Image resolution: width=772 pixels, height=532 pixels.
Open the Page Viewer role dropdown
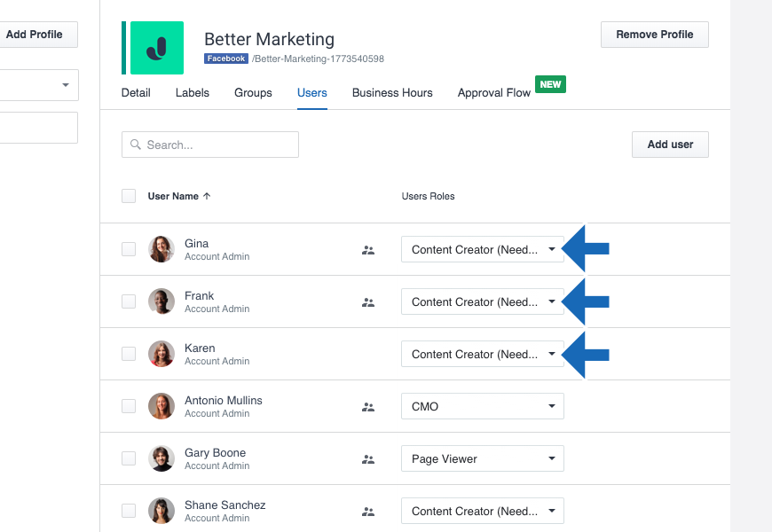(x=482, y=458)
